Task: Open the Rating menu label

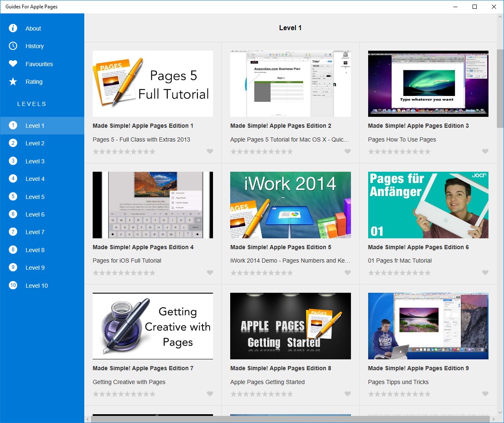Action: click(34, 82)
